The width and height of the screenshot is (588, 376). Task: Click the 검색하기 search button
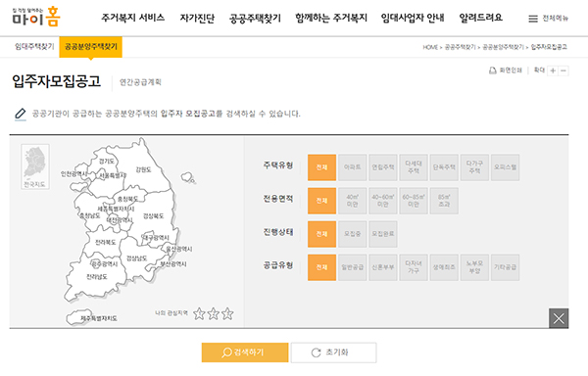coord(245,352)
